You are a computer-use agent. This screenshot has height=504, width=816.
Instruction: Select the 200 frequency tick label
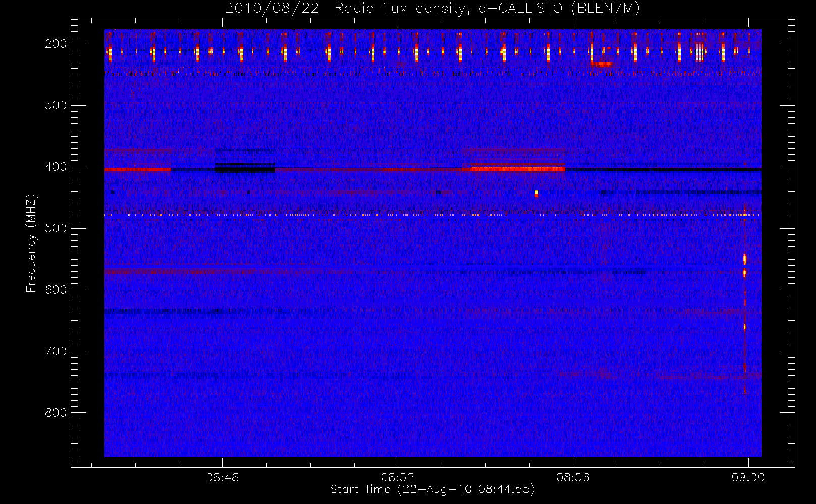(x=56, y=44)
